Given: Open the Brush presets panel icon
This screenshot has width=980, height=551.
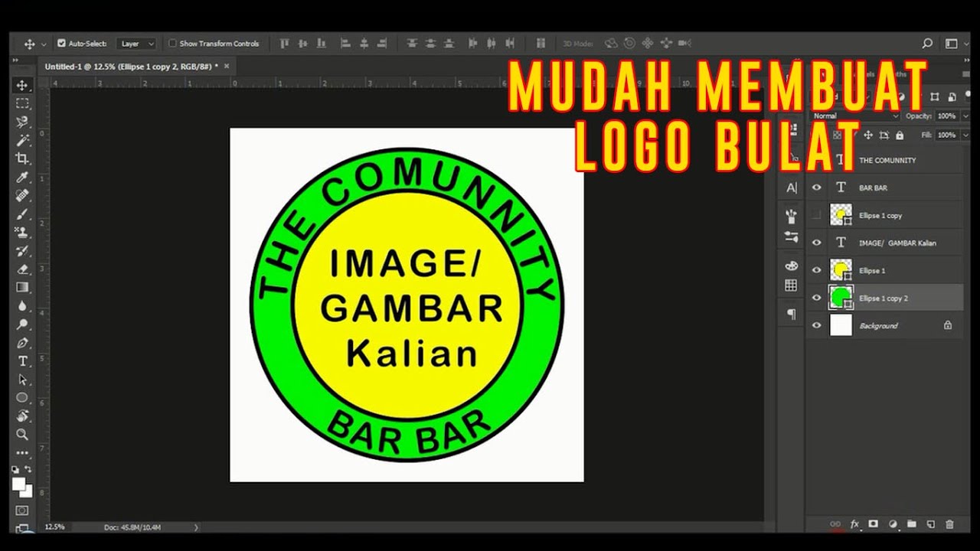Looking at the screenshot, I should [x=792, y=215].
